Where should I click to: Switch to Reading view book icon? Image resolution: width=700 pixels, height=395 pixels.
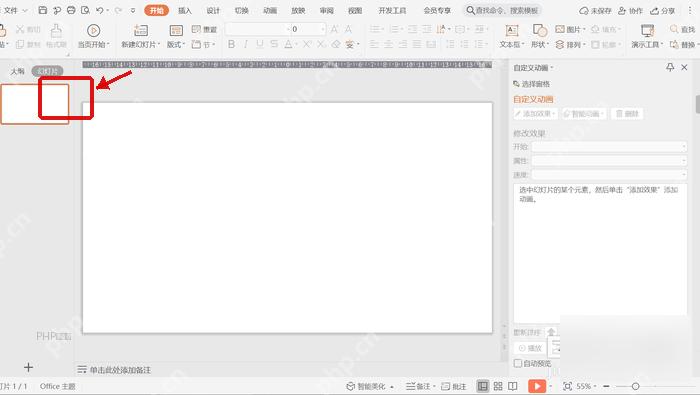513,386
